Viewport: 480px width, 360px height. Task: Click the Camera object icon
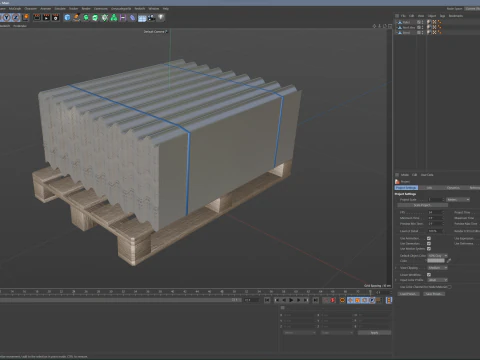pyautogui.click(x=152, y=17)
